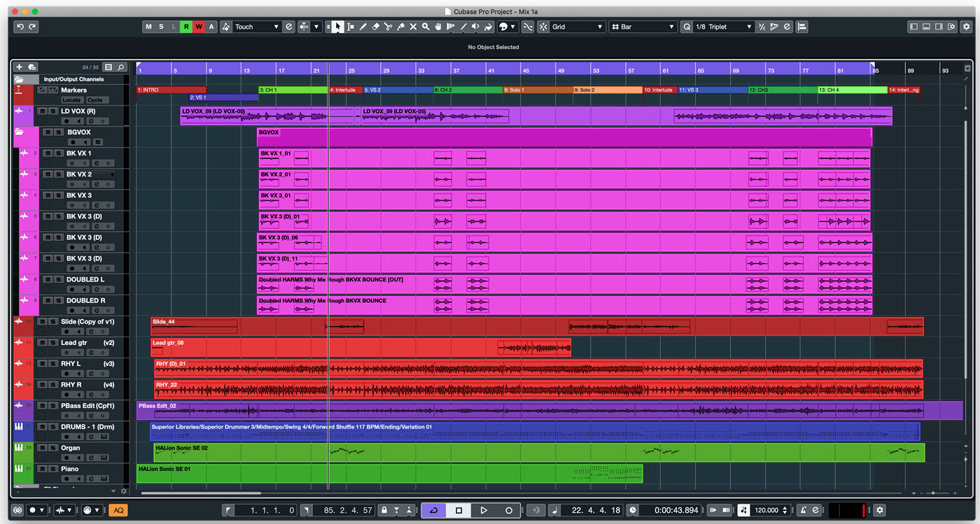Select the 3: CH 1 marker
Image resolution: width=980 pixels, height=524 pixels.
pos(293,90)
